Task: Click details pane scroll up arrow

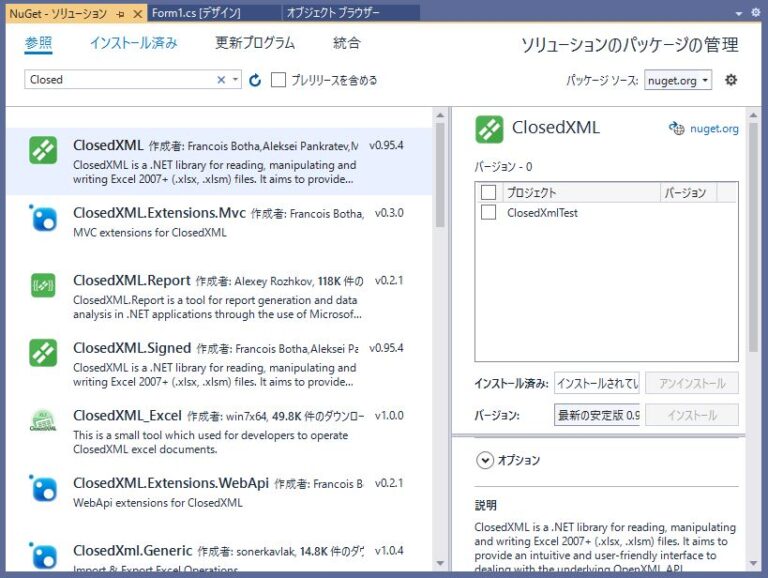Action: [x=753, y=115]
